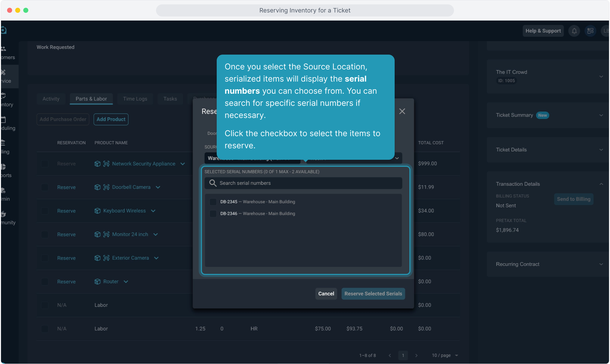Click the Keyboard Wireless product box icon
The height and width of the screenshot is (364, 610).
coord(97,211)
